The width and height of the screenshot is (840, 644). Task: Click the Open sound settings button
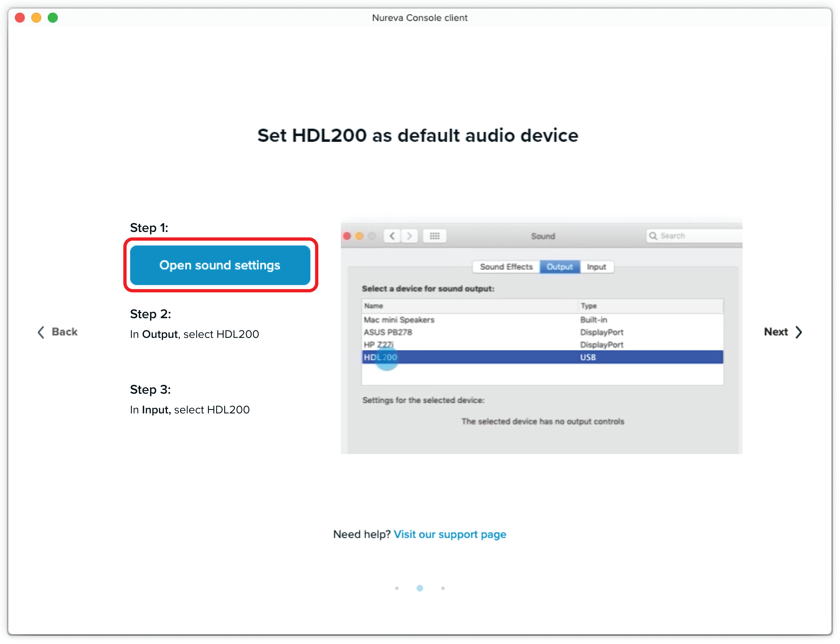point(220,265)
